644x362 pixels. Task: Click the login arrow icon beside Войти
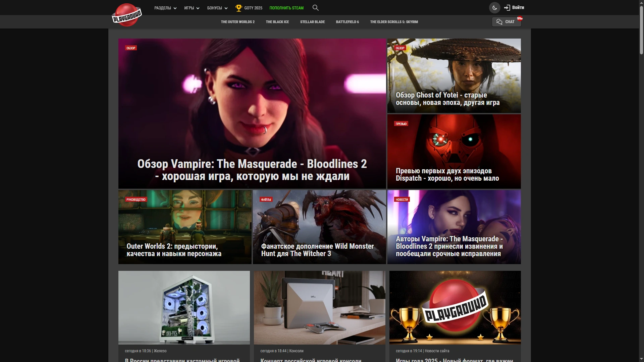[x=507, y=8]
